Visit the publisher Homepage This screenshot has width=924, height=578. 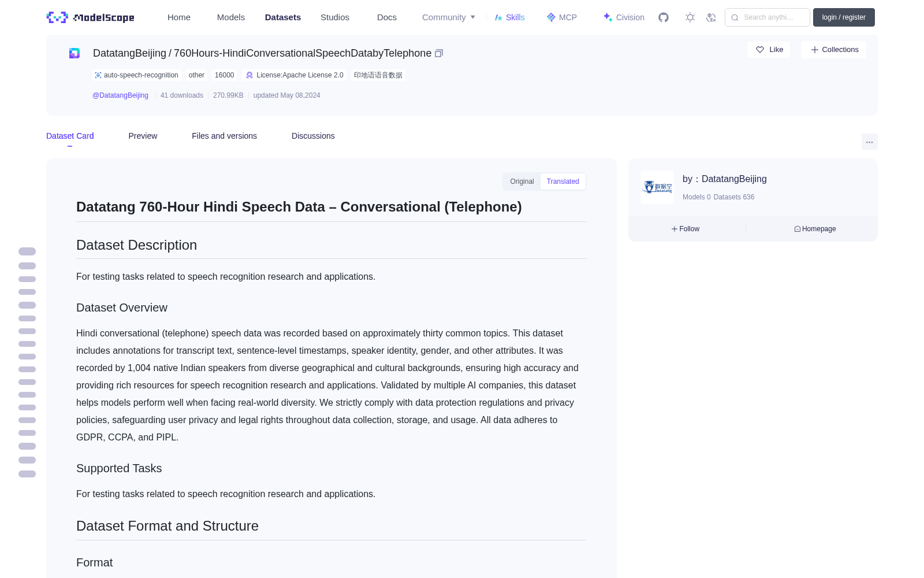(x=815, y=229)
